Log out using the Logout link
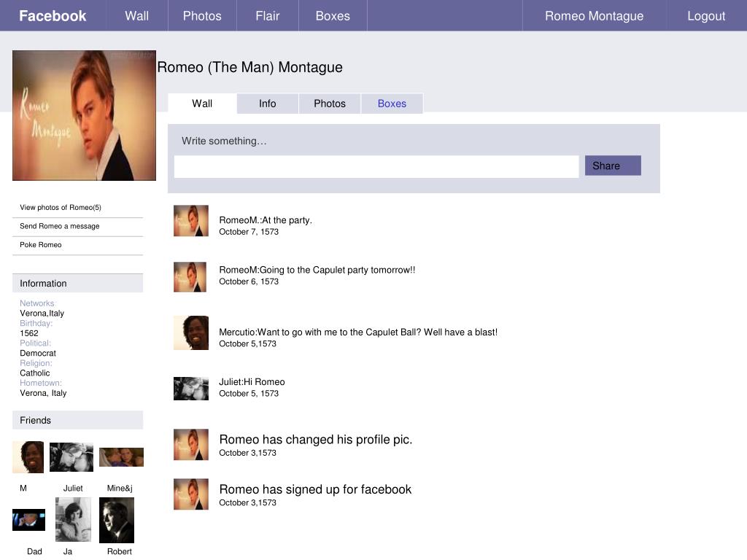 [706, 16]
